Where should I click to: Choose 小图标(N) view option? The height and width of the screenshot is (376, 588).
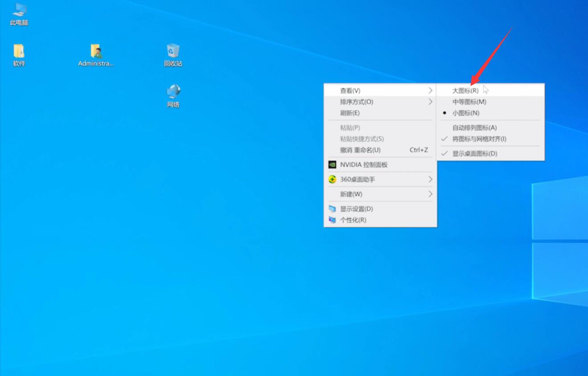pos(490,113)
